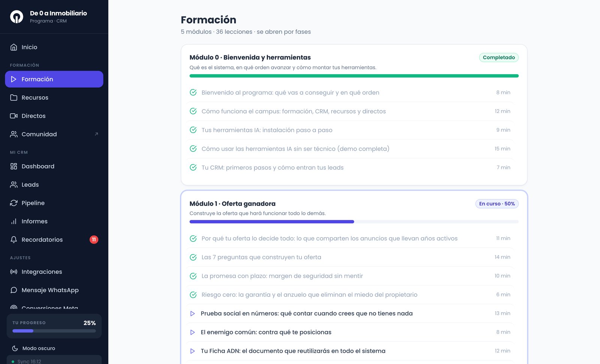Image resolution: width=600 pixels, height=364 pixels.
Task: Click the check icon beside Bienvenido al programa
Action: (193, 93)
